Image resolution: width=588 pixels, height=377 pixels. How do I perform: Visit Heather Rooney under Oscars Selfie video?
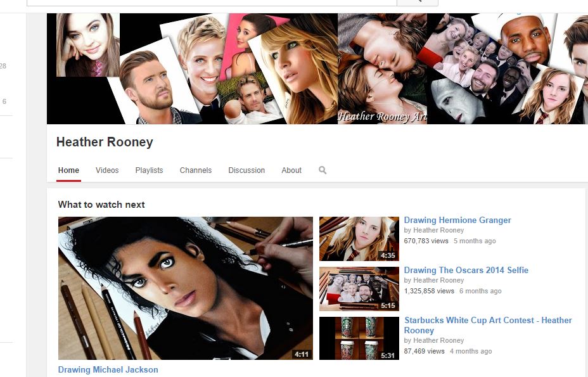pyautogui.click(x=438, y=280)
